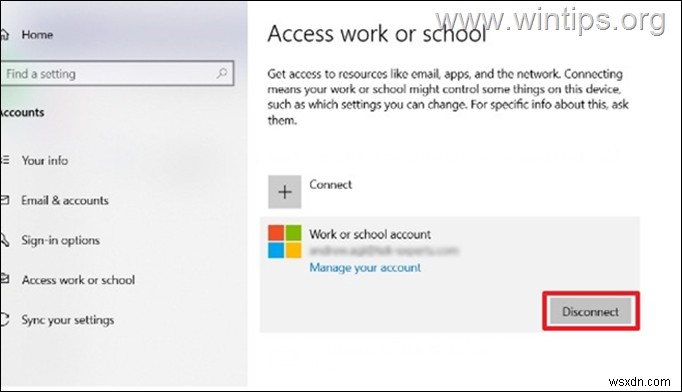This screenshot has height=392, width=682.
Task: Select the Work or school account title
Action: (x=370, y=234)
